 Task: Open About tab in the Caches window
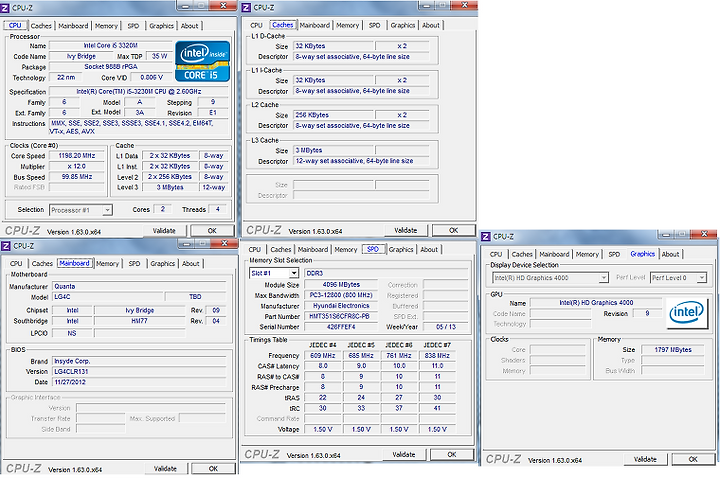point(431,25)
